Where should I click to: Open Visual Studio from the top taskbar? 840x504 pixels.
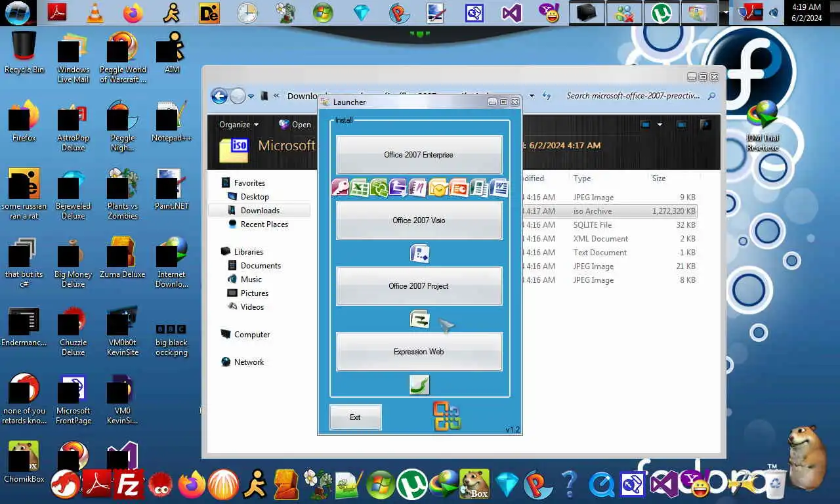point(512,12)
